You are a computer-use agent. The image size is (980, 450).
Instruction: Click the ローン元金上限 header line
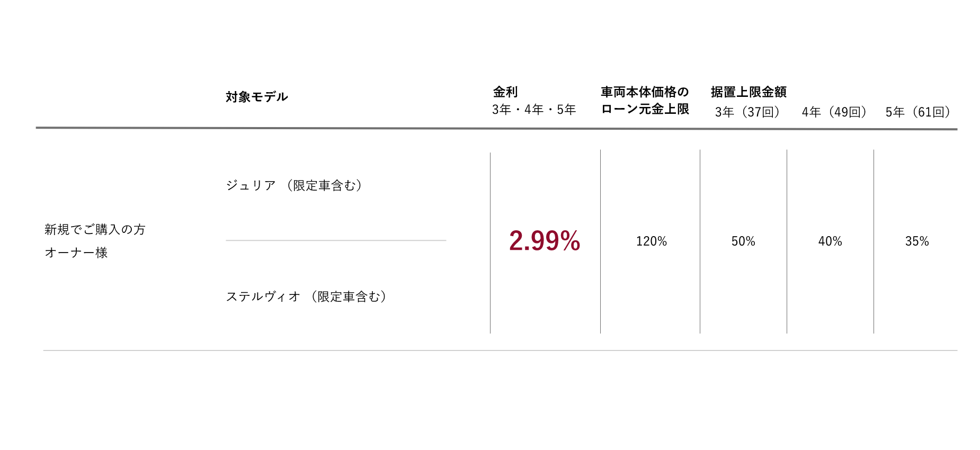click(645, 109)
